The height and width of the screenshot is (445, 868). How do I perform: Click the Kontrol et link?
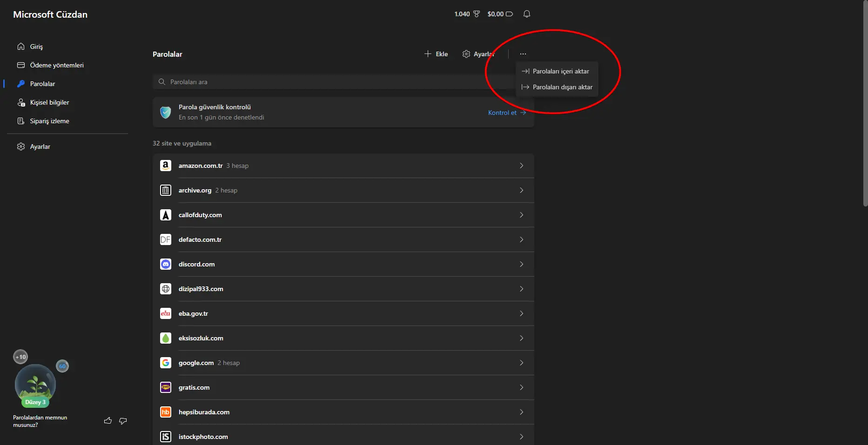(507, 113)
